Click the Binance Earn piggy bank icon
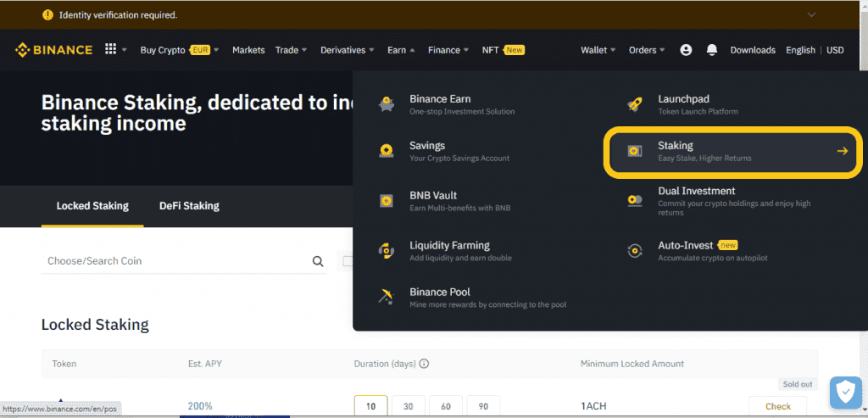Image resolution: width=868 pixels, height=418 pixels. pos(387,103)
